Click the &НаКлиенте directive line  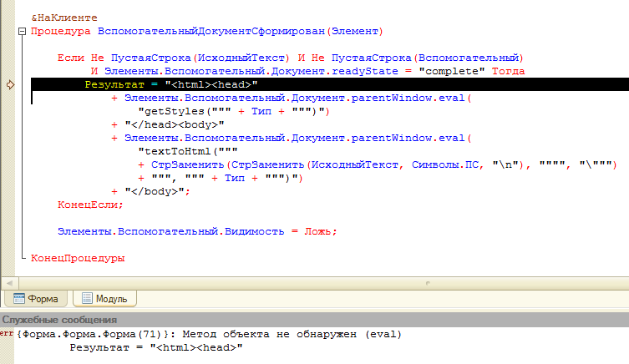[x=64, y=18]
